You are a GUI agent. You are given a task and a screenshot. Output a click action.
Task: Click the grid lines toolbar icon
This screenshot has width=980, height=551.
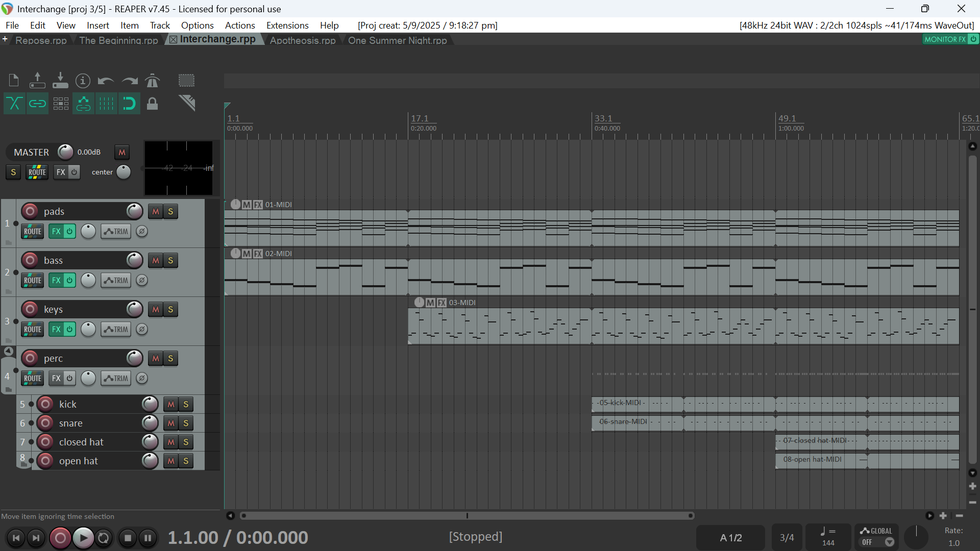pyautogui.click(x=106, y=104)
